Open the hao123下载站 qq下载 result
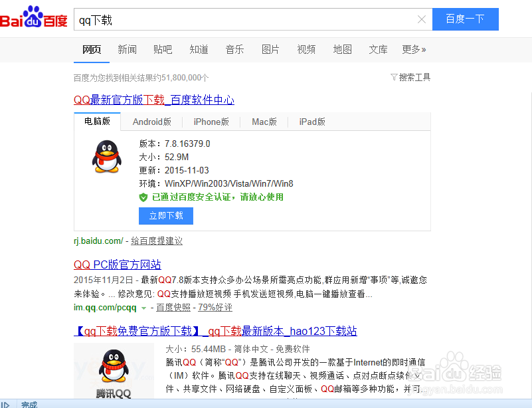Viewport: 532px width, 408px height. (x=215, y=331)
